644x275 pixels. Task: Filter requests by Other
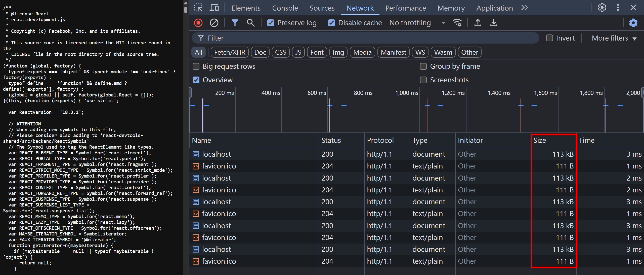pyautogui.click(x=469, y=52)
